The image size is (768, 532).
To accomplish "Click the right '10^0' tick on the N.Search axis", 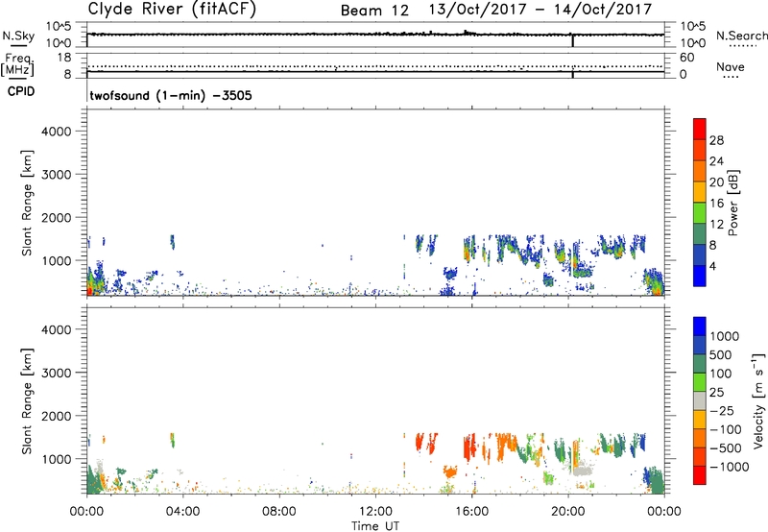I will pos(693,43).
